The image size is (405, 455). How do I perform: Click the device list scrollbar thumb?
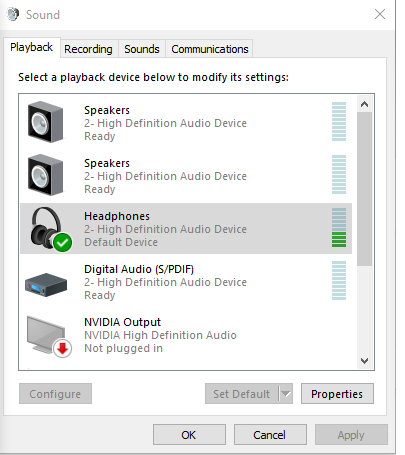pos(364,189)
